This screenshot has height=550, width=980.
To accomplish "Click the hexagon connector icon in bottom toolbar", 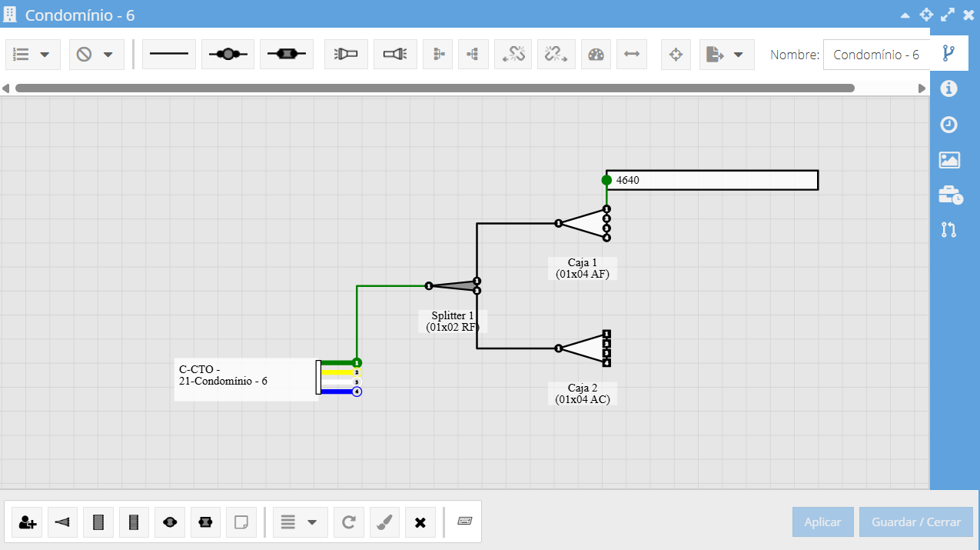I will coord(205,522).
